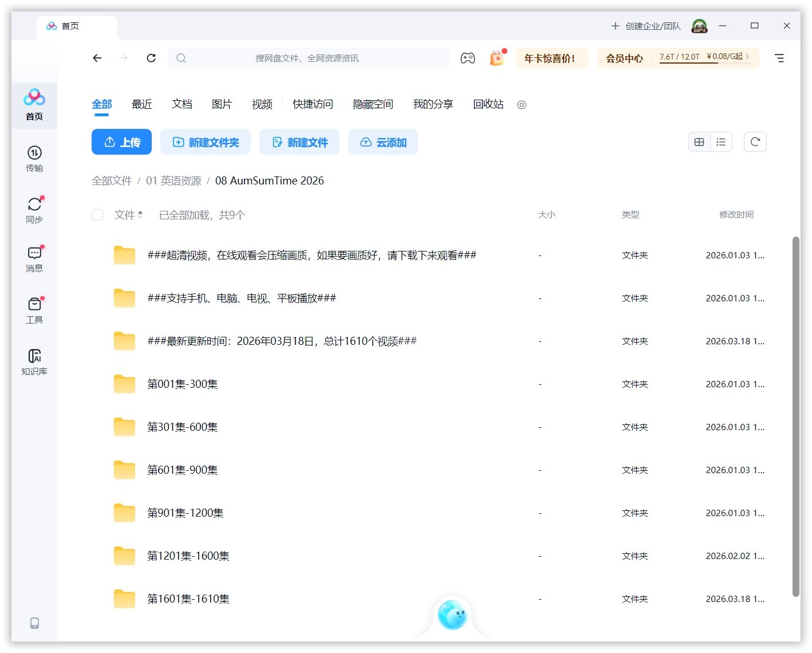
Task: Select all files with the header checkbox
Action: 97,215
